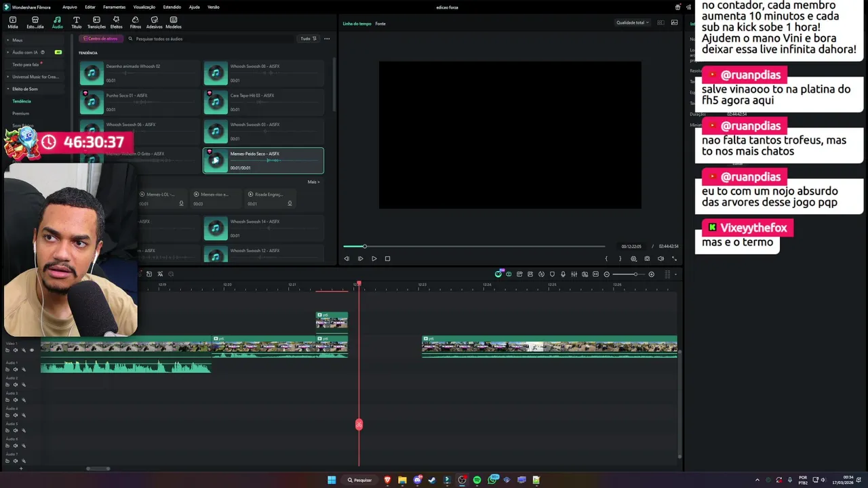Screen dimensions: 868x488
Task: Mute the Áudio 5 track
Action: [x=16, y=430]
